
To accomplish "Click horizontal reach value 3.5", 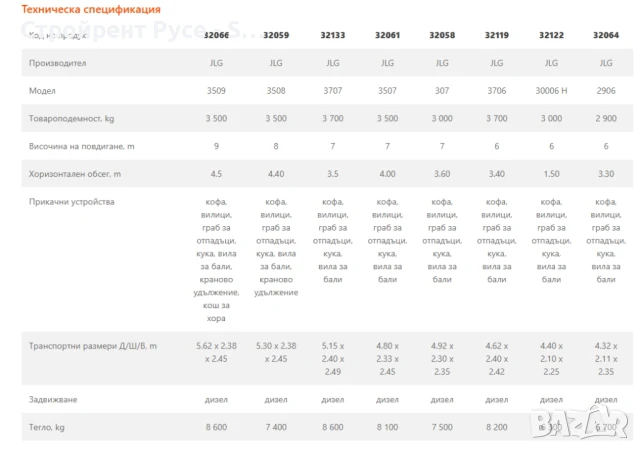I will coord(333,174).
